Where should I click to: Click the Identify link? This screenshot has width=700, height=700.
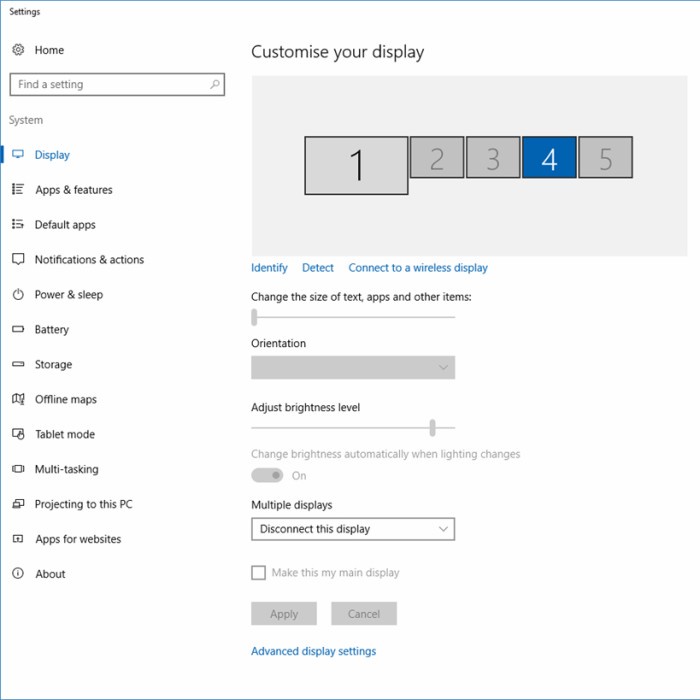(x=269, y=268)
